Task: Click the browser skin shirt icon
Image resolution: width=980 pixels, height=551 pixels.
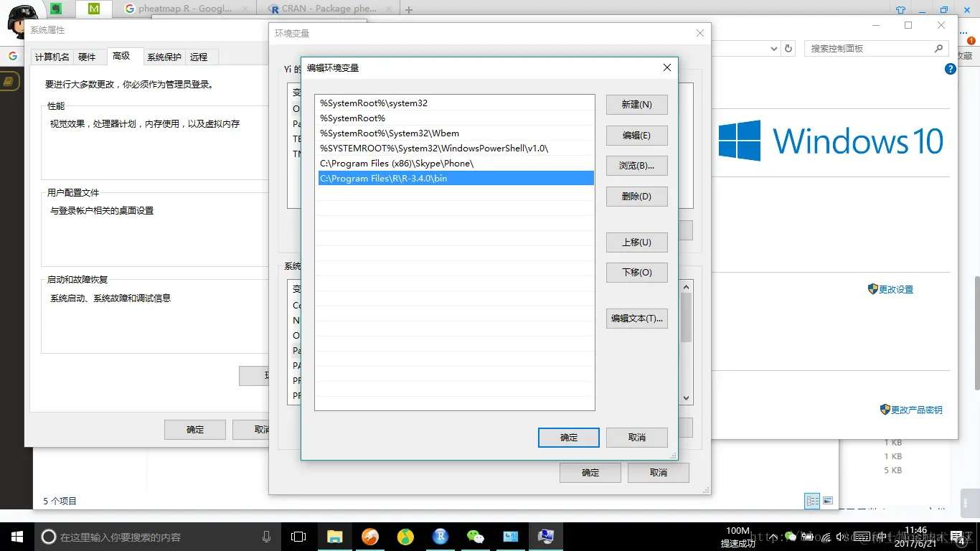Action: pyautogui.click(x=900, y=10)
